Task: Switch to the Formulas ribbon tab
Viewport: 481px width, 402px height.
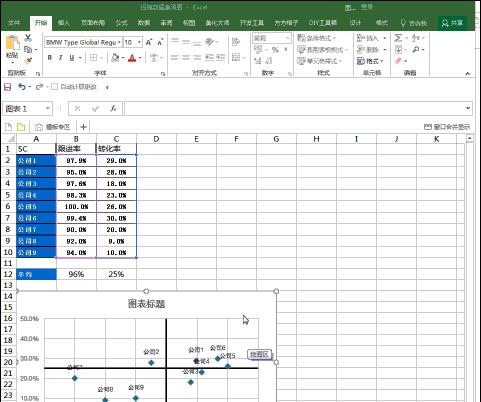Action: tap(121, 23)
